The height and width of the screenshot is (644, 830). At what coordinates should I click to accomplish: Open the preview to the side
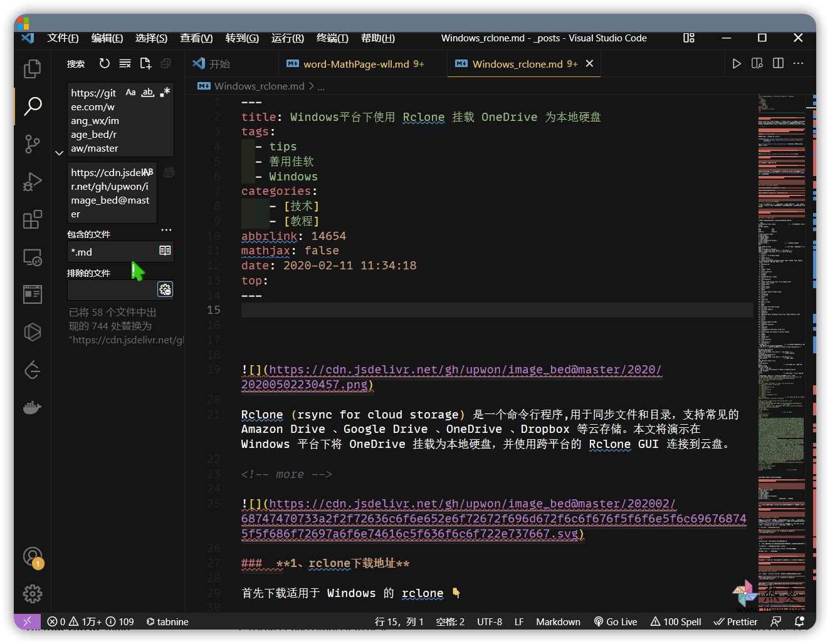(757, 63)
